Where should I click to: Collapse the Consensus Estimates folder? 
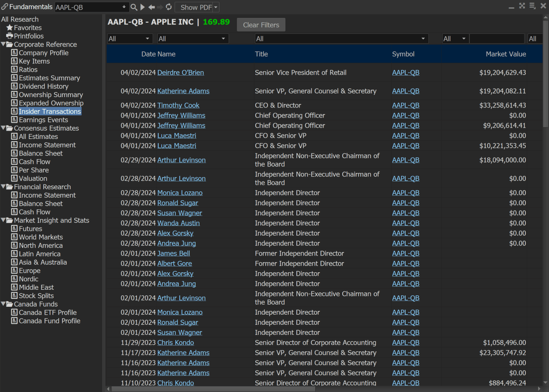click(x=3, y=128)
